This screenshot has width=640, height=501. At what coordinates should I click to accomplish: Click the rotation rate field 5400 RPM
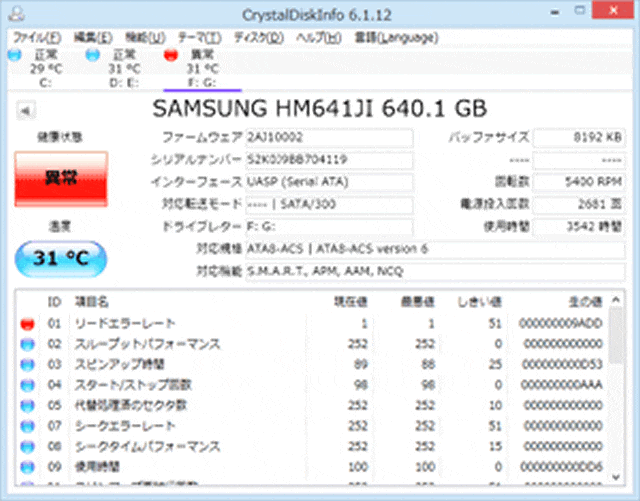[x=579, y=182]
